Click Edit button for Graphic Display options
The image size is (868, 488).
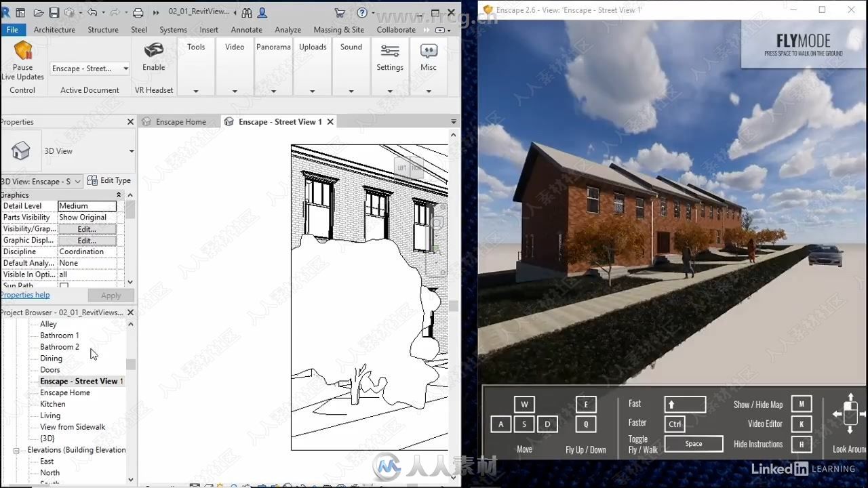click(87, 241)
